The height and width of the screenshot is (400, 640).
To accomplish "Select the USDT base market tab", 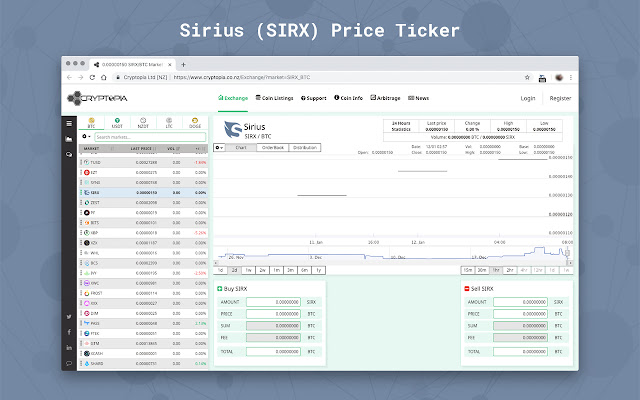I will point(117,123).
